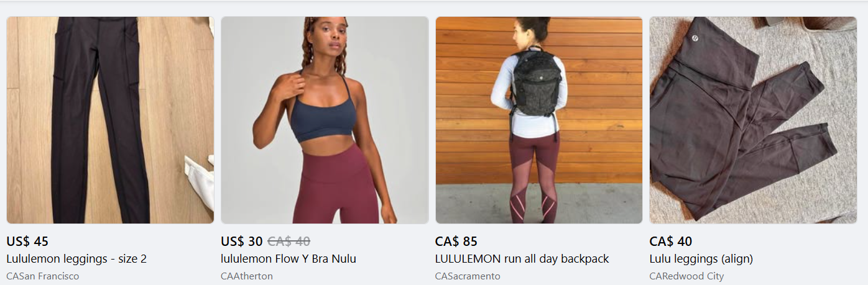Open the Flow Y Bra Nulu photo
The width and height of the screenshot is (868, 285).
coord(325,120)
